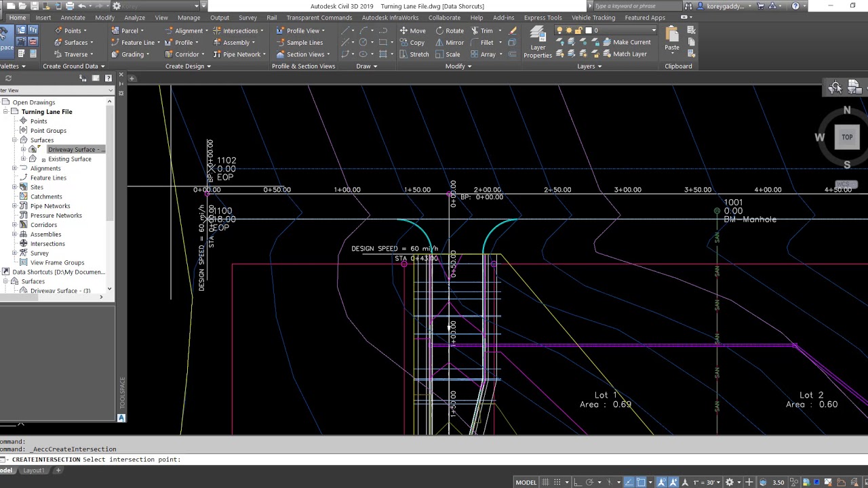Image resolution: width=868 pixels, height=488 pixels.
Task: Toggle 2D object snap in status bar
Action: (641, 482)
